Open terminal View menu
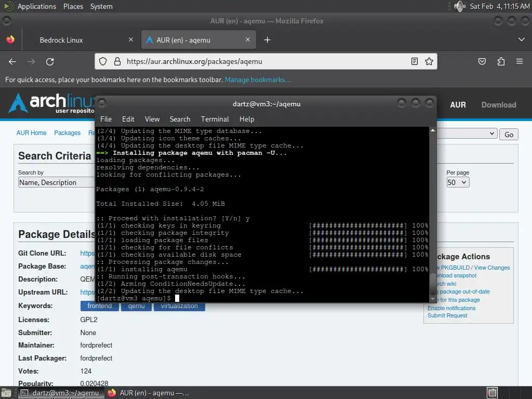Image resolution: width=532 pixels, height=399 pixels. click(x=152, y=119)
